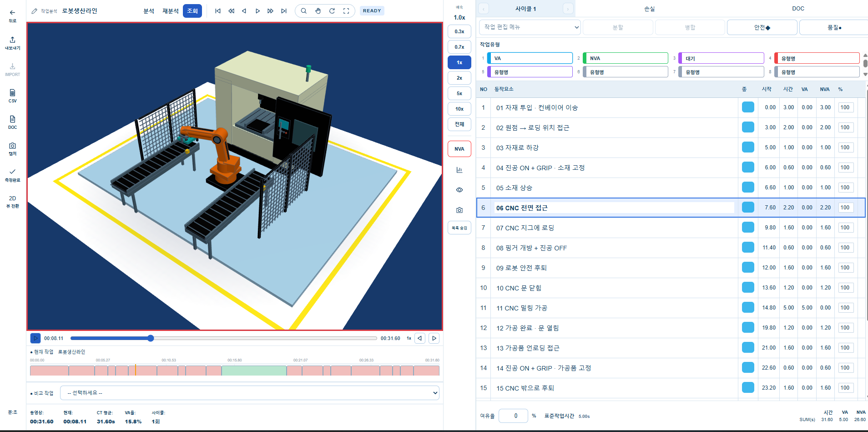868x432 pixels.
Task: Set playback speed to 10x
Action: pos(459,109)
